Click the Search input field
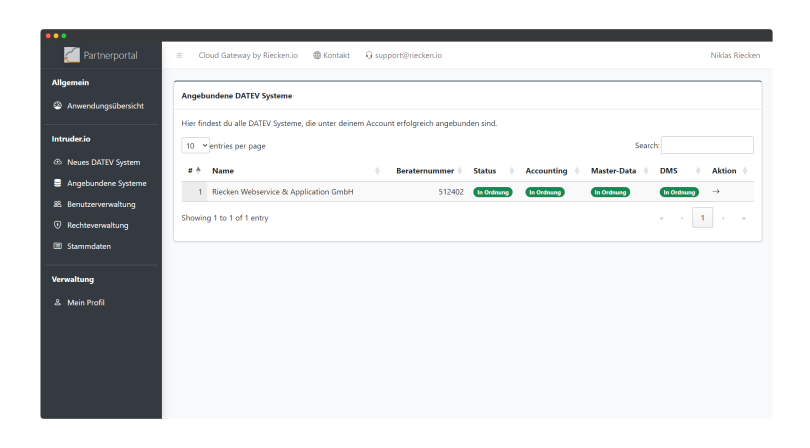Screen dimensions: 810x448 (x=707, y=145)
